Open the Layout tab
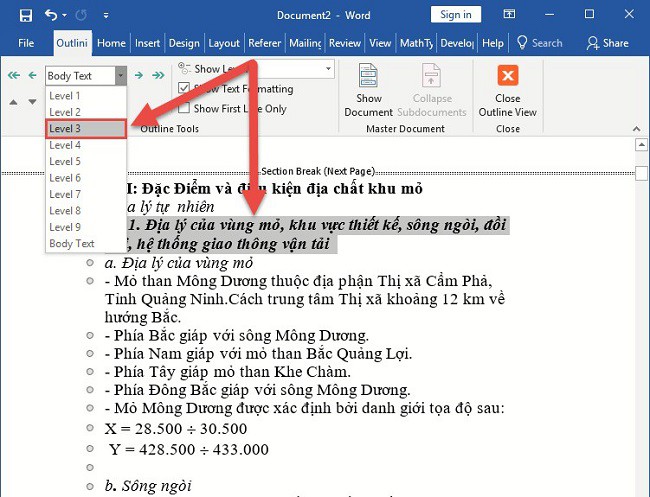Screen dimensions: 650x497 pos(224,43)
